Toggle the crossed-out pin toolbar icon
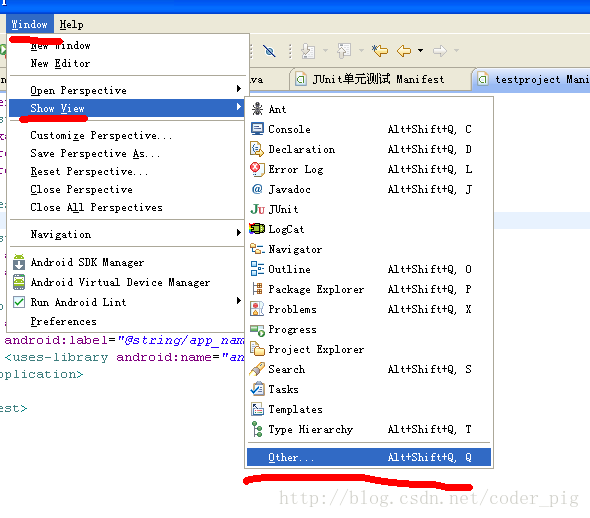This screenshot has width=590, height=518. [269, 50]
